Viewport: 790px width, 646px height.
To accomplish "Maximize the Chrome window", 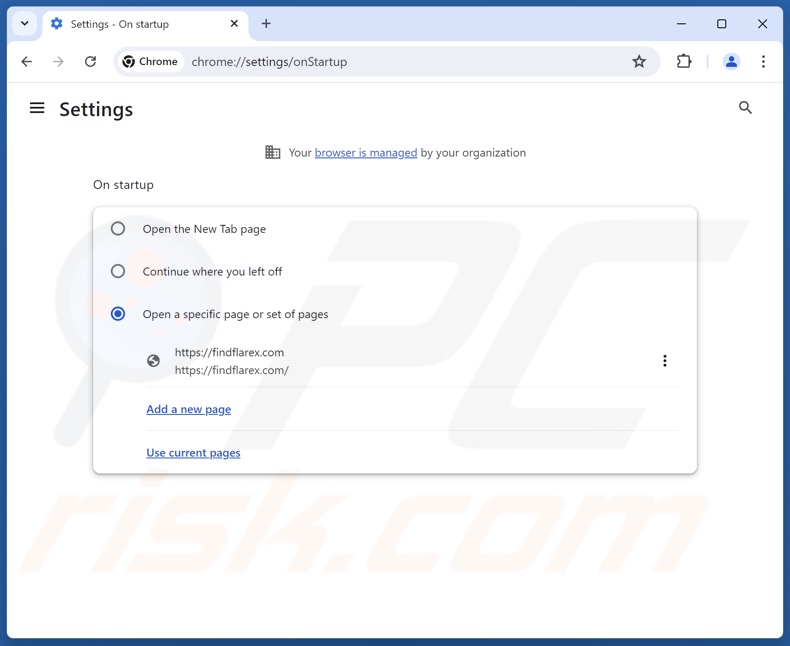I will (721, 24).
